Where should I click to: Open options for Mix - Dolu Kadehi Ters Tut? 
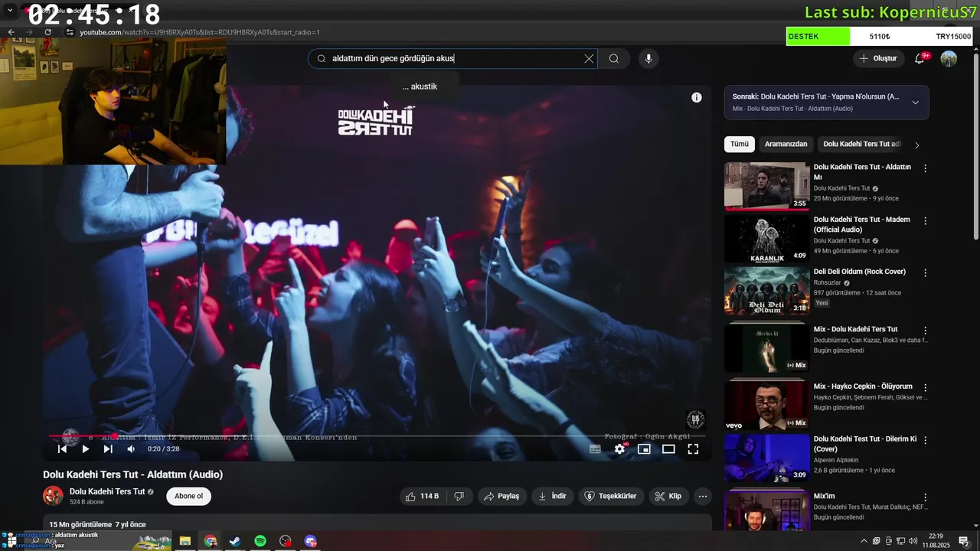pyautogui.click(x=925, y=331)
